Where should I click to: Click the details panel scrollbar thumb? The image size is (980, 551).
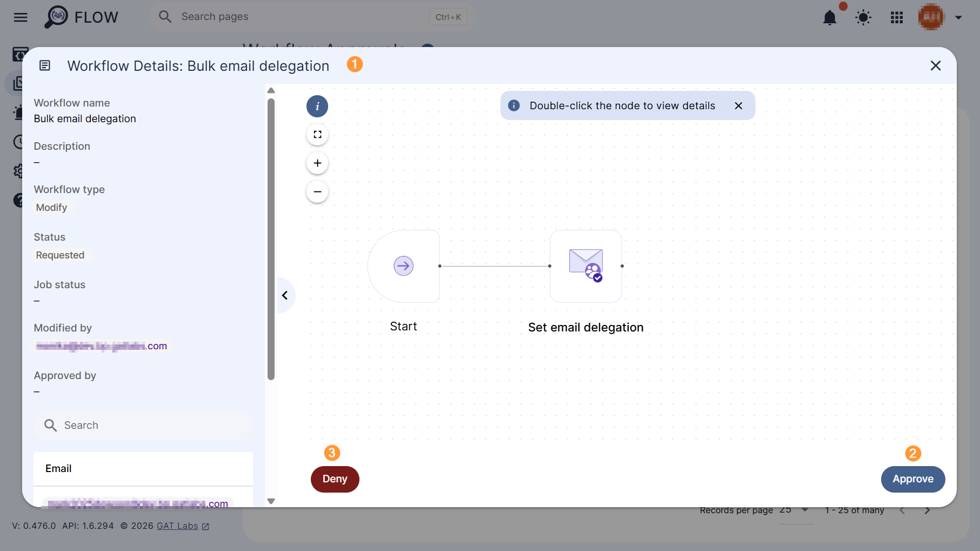click(271, 239)
